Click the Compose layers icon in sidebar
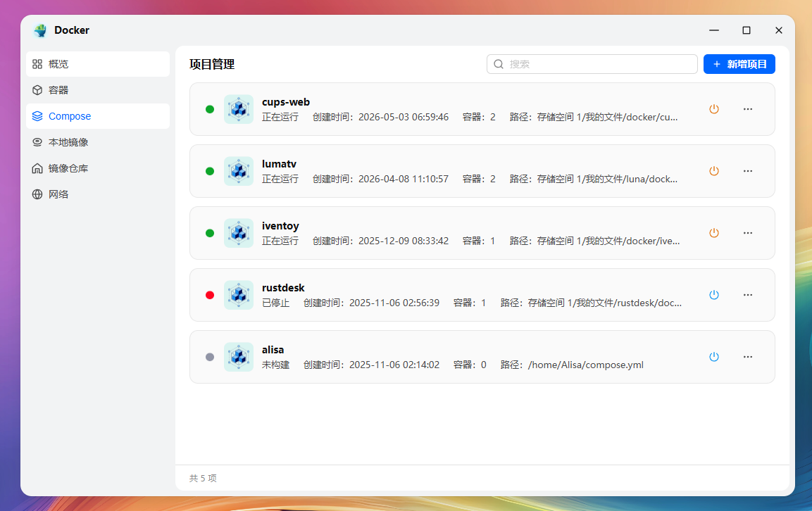812x511 pixels. click(x=37, y=116)
